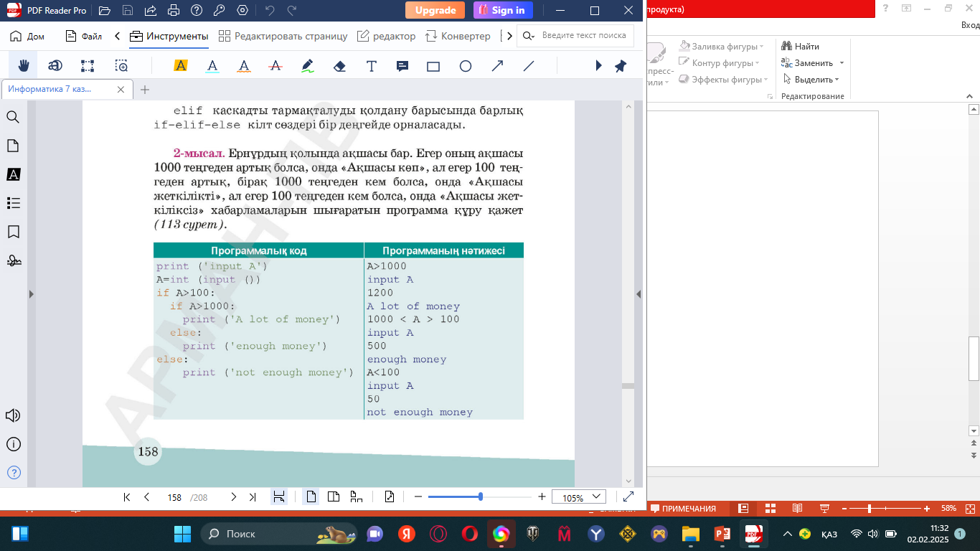The height and width of the screenshot is (551, 980).
Task: Select the Highlight text annotation tool
Action: coord(180,66)
